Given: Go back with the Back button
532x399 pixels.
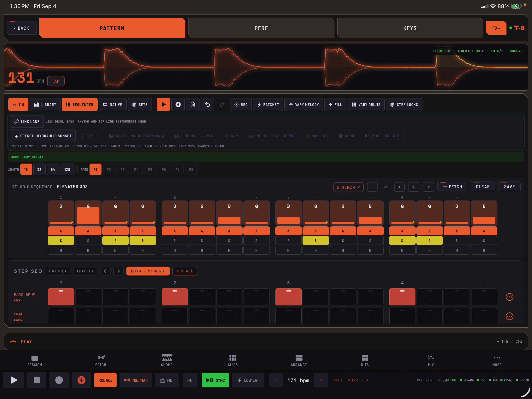Looking at the screenshot, I should [22, 28].
